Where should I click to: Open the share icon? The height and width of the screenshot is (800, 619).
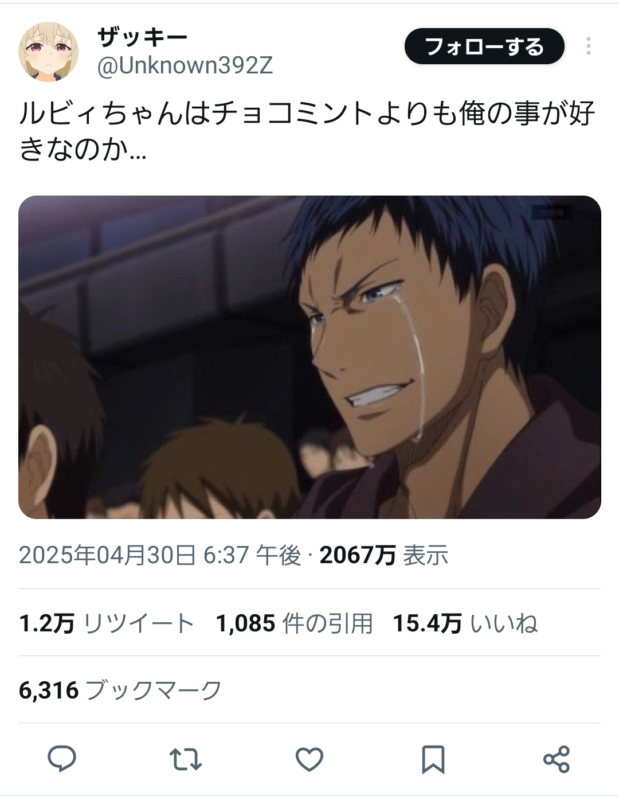(556, 759)
